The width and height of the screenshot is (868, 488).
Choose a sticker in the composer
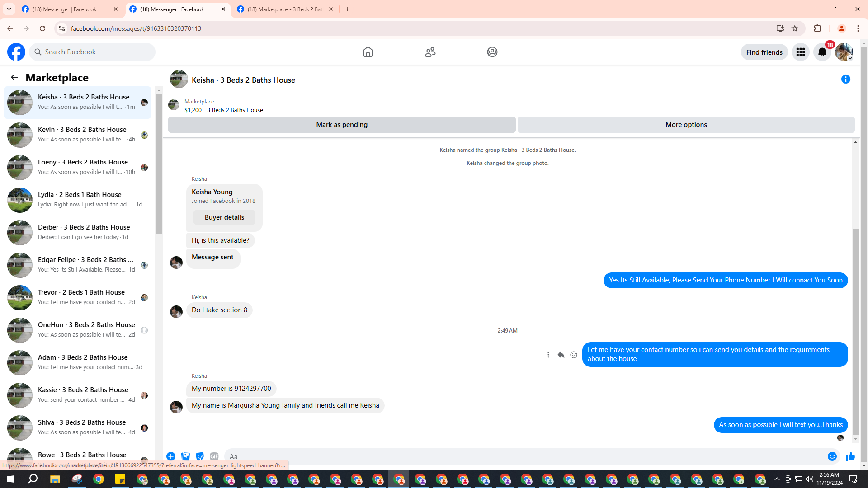(x=200, y=456)
